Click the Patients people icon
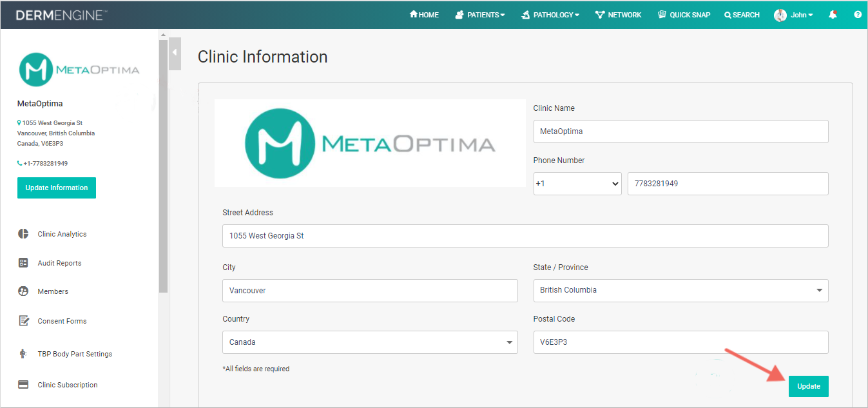Image resolution: width=868 pixels, height=408 pixels. point(459,15)
